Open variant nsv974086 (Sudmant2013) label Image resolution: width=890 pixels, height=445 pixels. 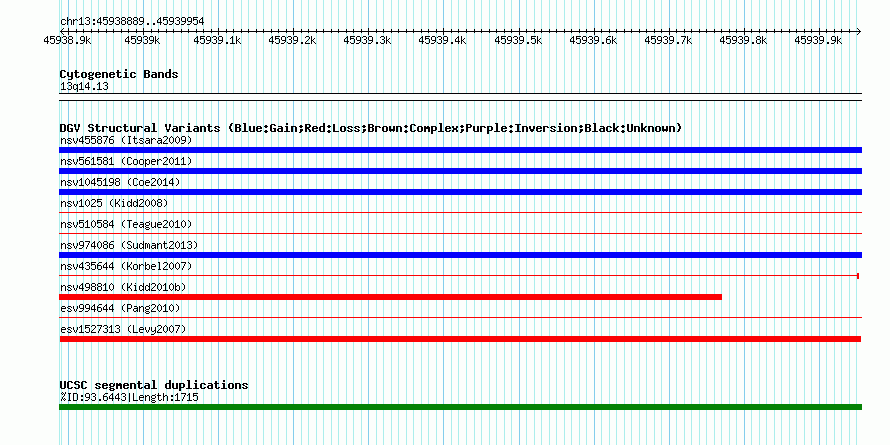(x=129, y=245)
